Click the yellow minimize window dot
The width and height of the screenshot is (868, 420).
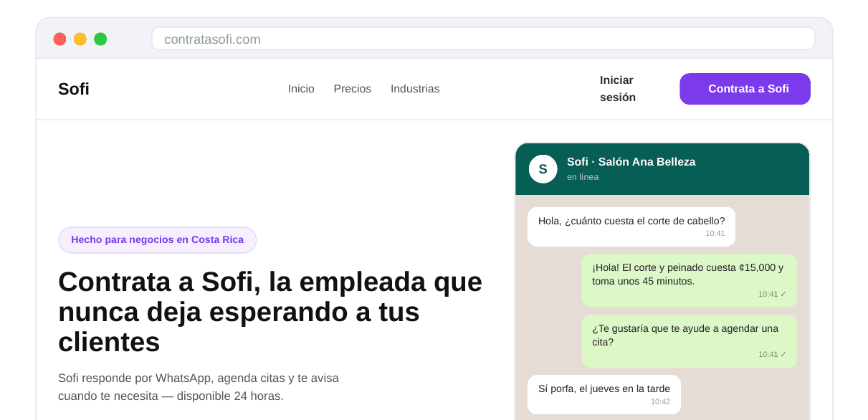click(x=80, y=39)
